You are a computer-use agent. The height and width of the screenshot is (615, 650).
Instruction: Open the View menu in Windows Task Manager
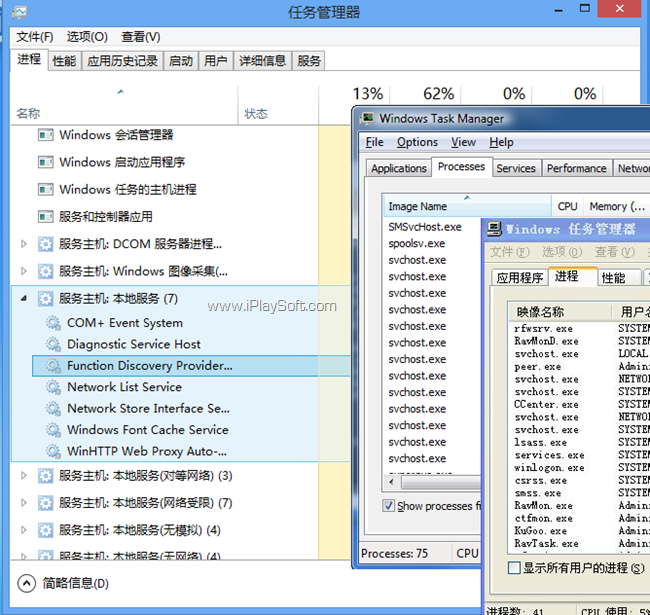click(x=463, y=142)
